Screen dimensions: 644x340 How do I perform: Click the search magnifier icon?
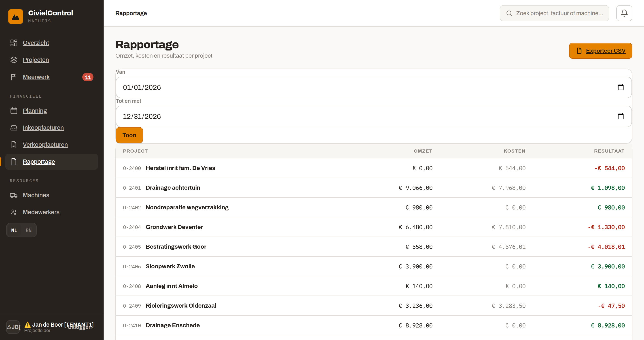(x=509, y=13)
